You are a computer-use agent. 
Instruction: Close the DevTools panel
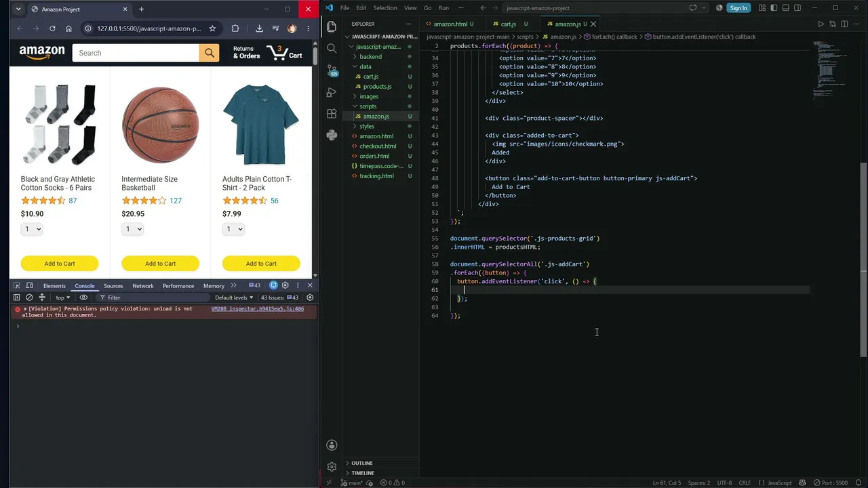coord(310,285)
